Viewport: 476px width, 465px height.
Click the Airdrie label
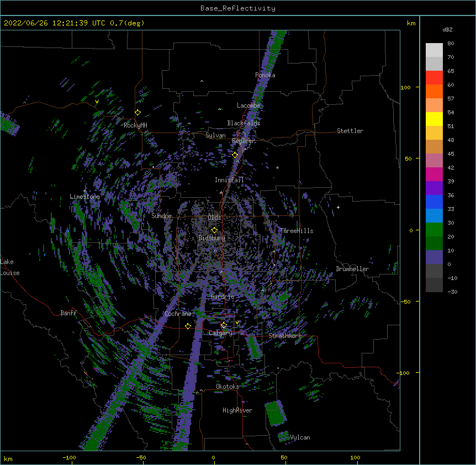coord(223,297)
